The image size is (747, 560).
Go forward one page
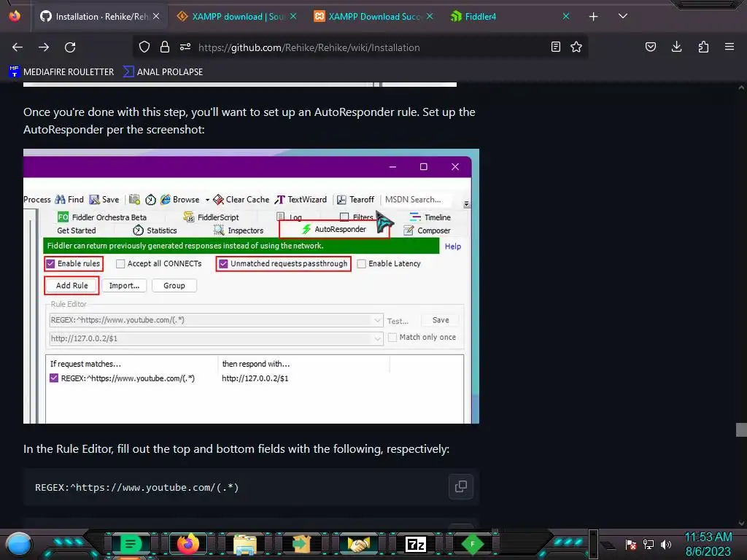pos(44,47)
